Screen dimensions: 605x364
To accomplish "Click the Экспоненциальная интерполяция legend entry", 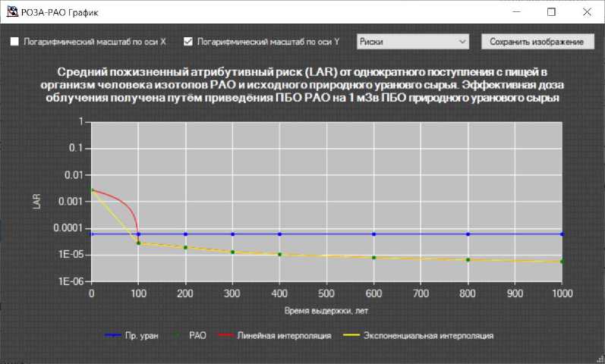I will tap(418, 335).
